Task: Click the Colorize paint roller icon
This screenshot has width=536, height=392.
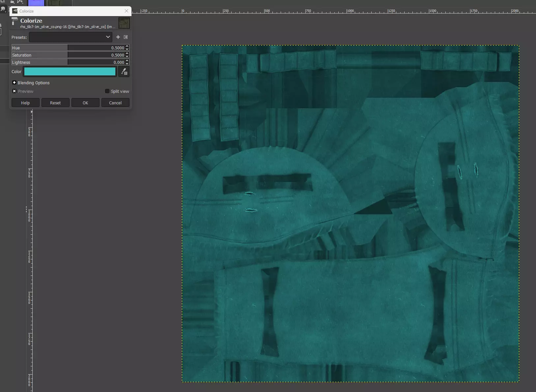Action: tap(14, 22)
